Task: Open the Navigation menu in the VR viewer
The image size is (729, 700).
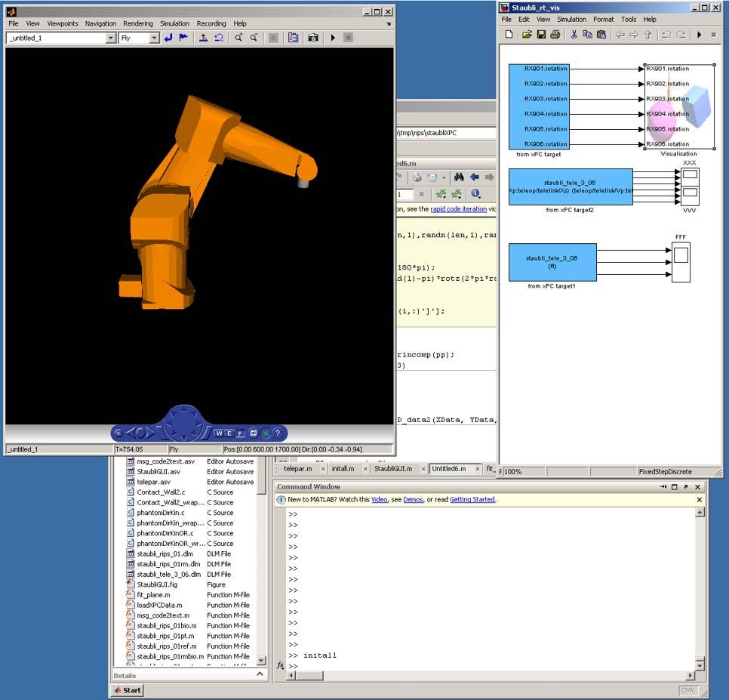Action: (x=100, y=23)
